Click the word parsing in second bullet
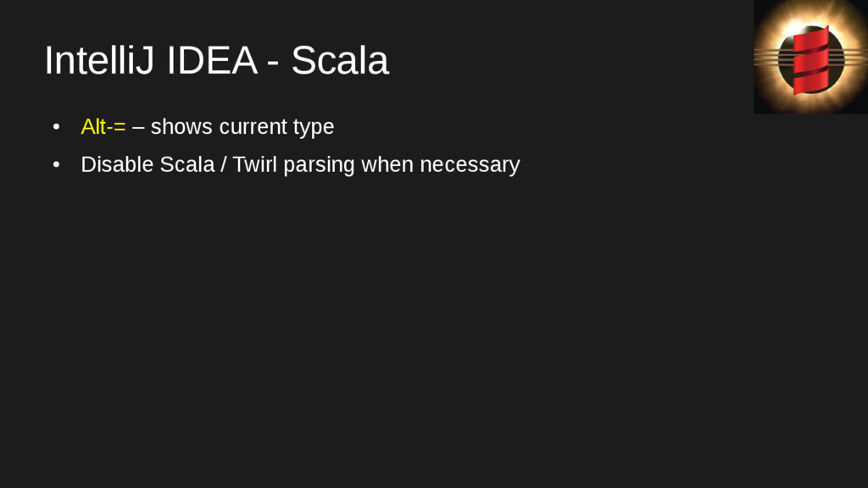This screenshot has height=488, width=868. point(319,164)
